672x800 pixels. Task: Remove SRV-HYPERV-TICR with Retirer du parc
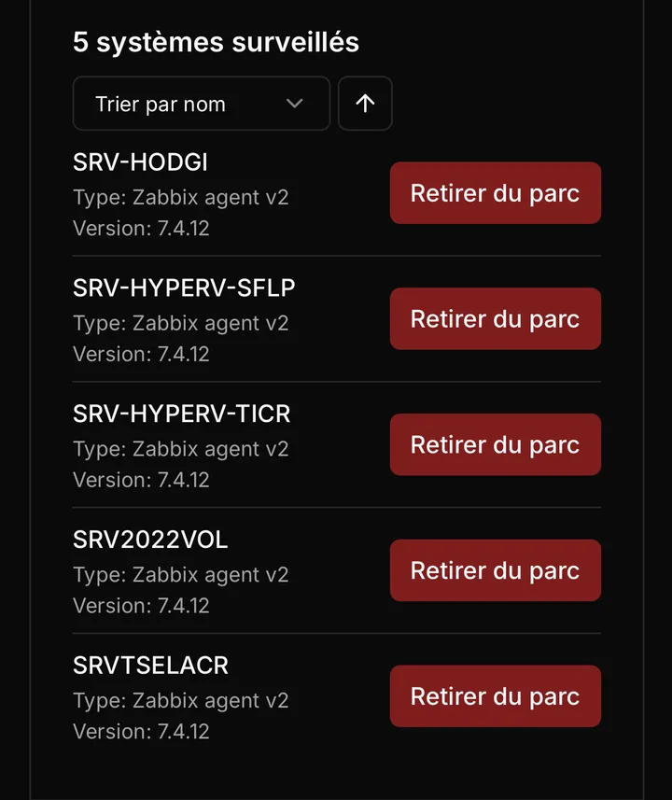[x=495, y=444]
